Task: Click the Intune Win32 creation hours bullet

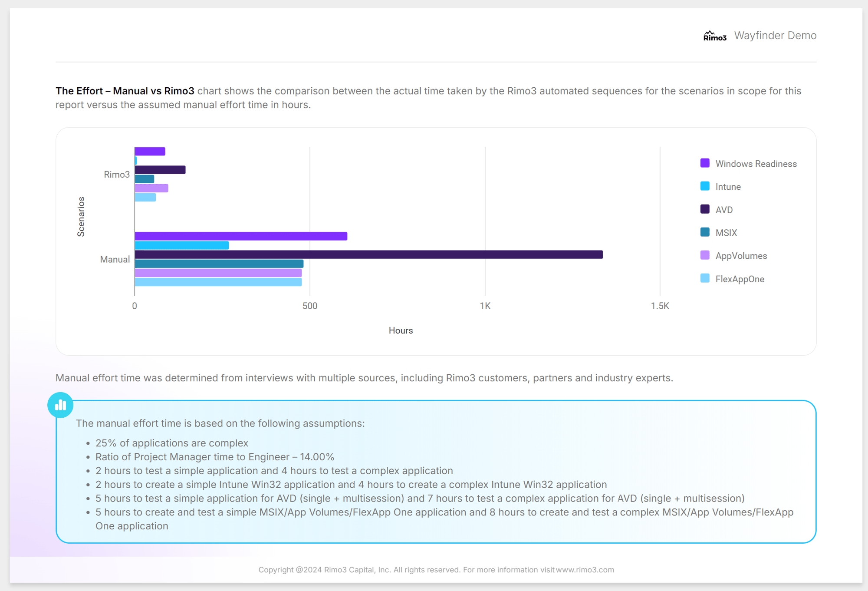Action: coord(351,485)
